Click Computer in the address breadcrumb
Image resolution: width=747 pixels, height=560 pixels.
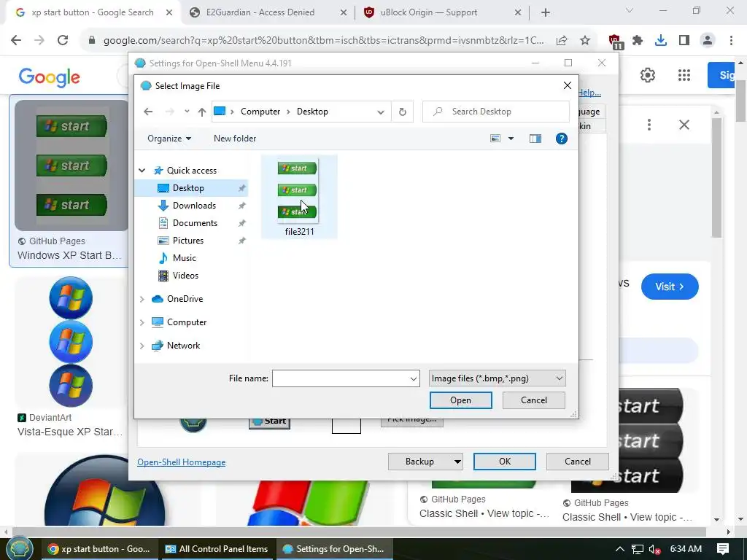[260, 112]
